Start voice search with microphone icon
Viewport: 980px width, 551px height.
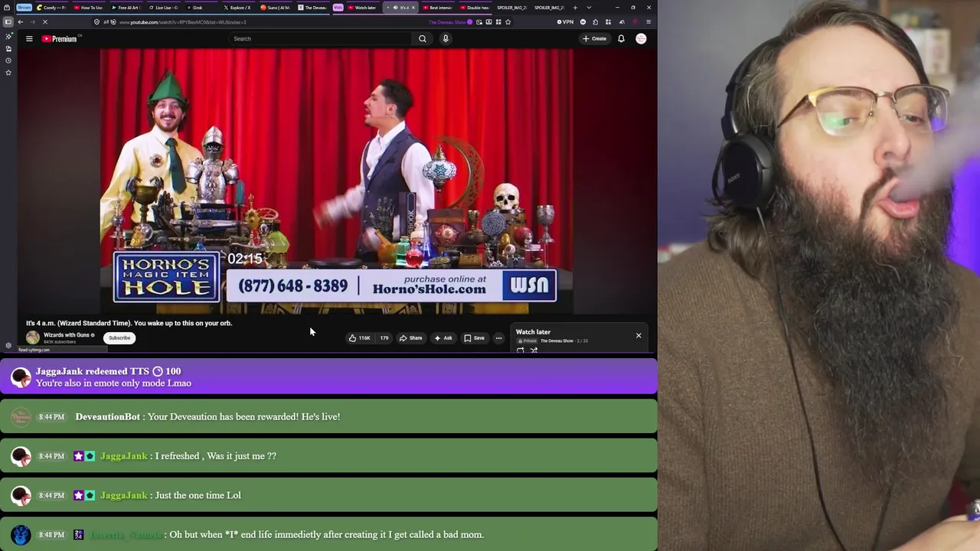[x=446, y=38]
